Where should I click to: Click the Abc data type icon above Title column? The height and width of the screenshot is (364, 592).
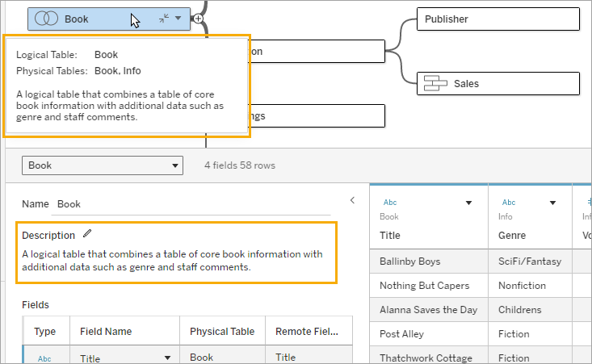tap(390, 203)
